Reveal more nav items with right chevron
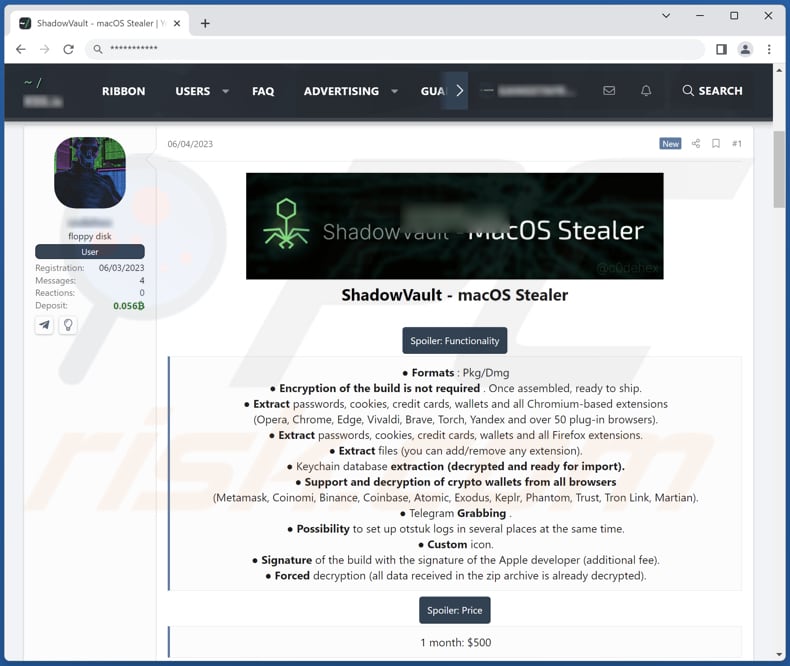 (459, 91)
